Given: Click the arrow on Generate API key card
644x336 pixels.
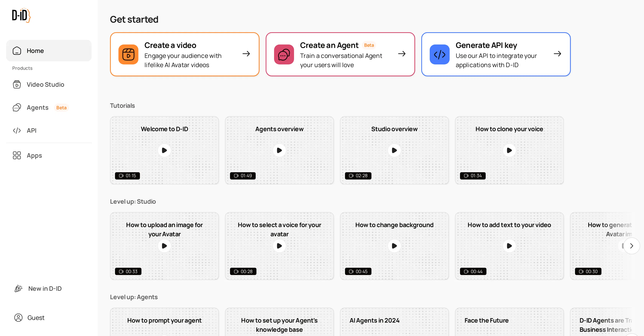Looking at the screenshot, I should click(557, 54).
